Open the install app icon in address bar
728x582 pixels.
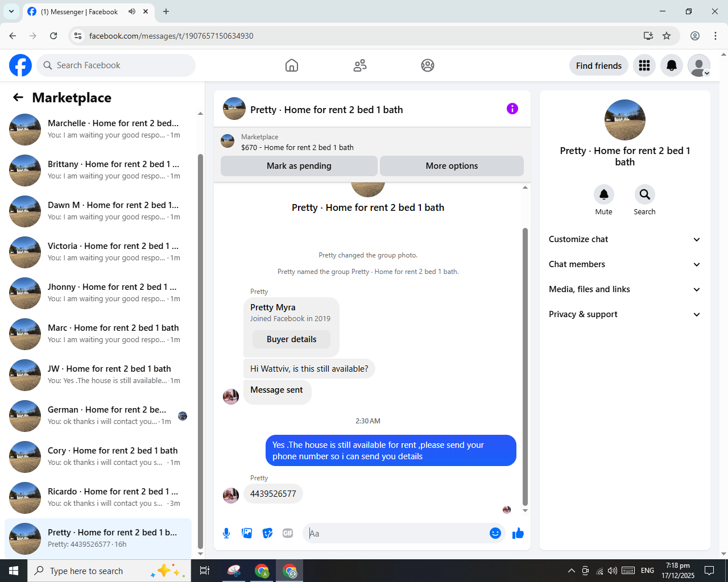(x=648, y=36)
